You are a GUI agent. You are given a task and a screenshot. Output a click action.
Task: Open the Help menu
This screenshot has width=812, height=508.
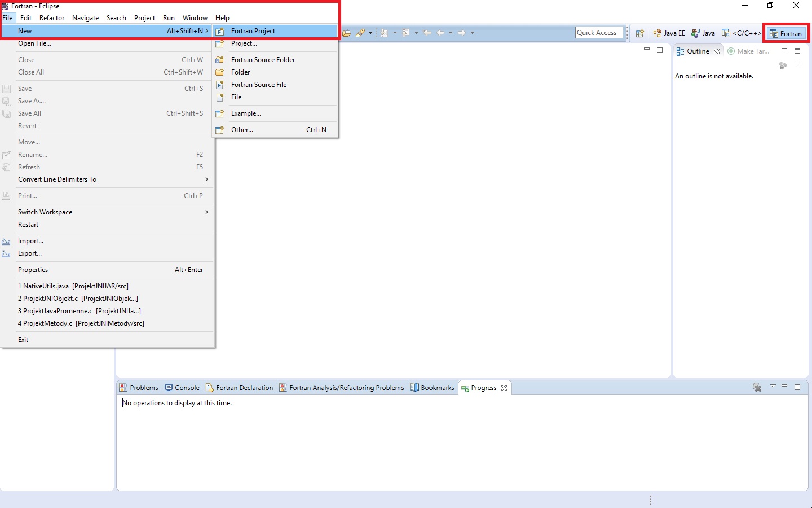point(222,18)
